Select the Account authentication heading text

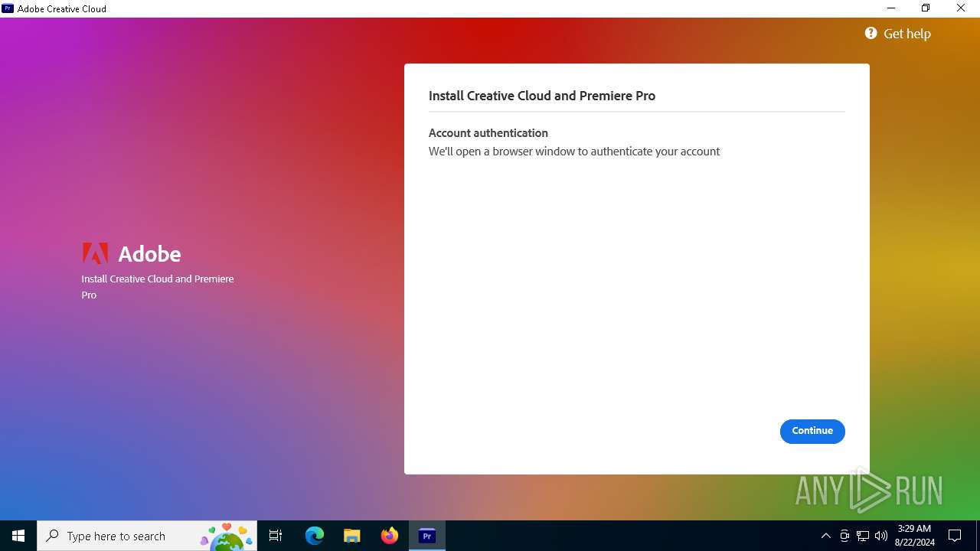(488, 132)
